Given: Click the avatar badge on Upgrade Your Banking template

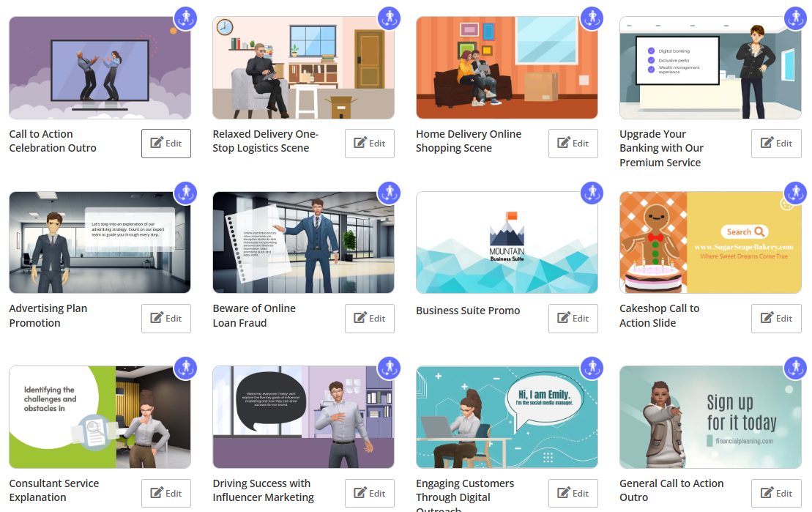Looking at the screenshot, I should (795, 18).
